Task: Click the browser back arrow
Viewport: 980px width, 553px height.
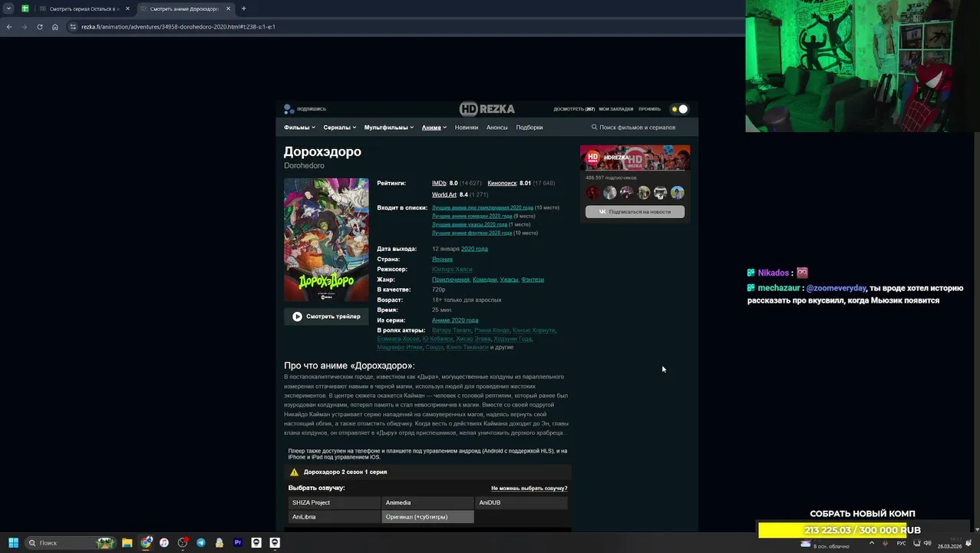Action: click(9, 27)
